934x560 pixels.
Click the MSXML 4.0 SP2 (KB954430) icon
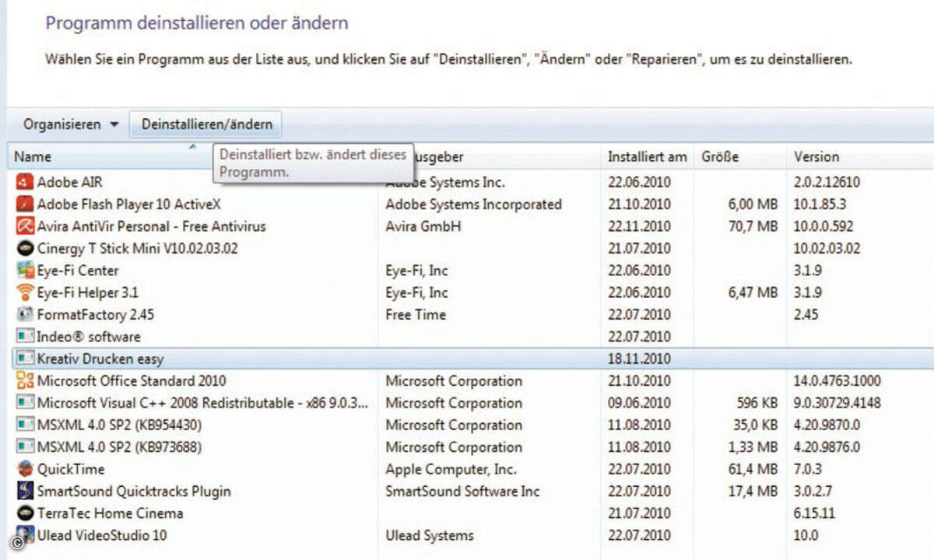(x=24, y=425)
